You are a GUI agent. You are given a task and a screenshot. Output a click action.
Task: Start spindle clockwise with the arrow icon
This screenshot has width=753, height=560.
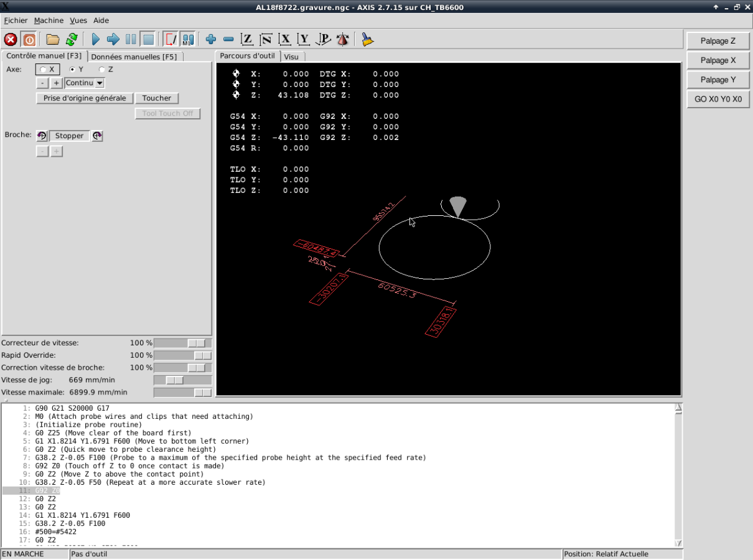(x=97, y=136)
